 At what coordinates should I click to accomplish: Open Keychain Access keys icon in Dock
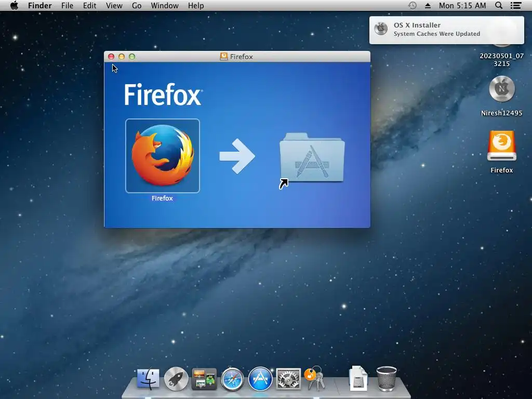[314, 378]
